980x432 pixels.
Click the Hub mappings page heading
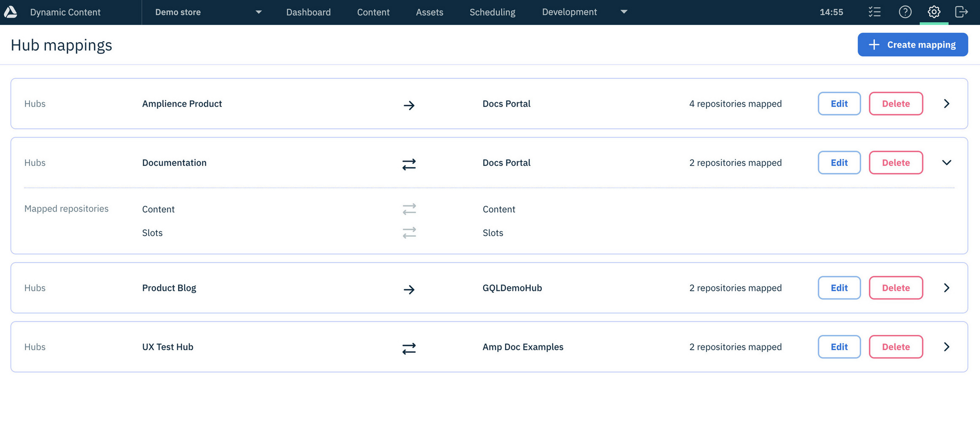tap(62, 45)
